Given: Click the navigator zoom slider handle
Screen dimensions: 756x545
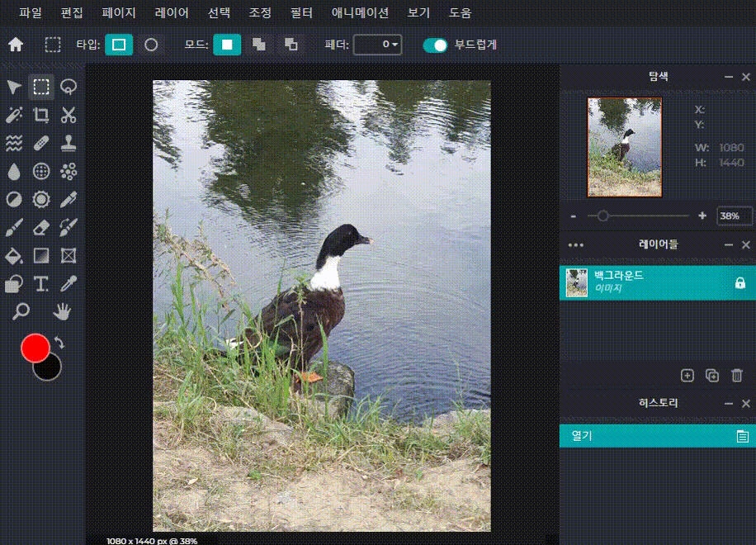Looking at the screenshot, I should click(602, 216).
